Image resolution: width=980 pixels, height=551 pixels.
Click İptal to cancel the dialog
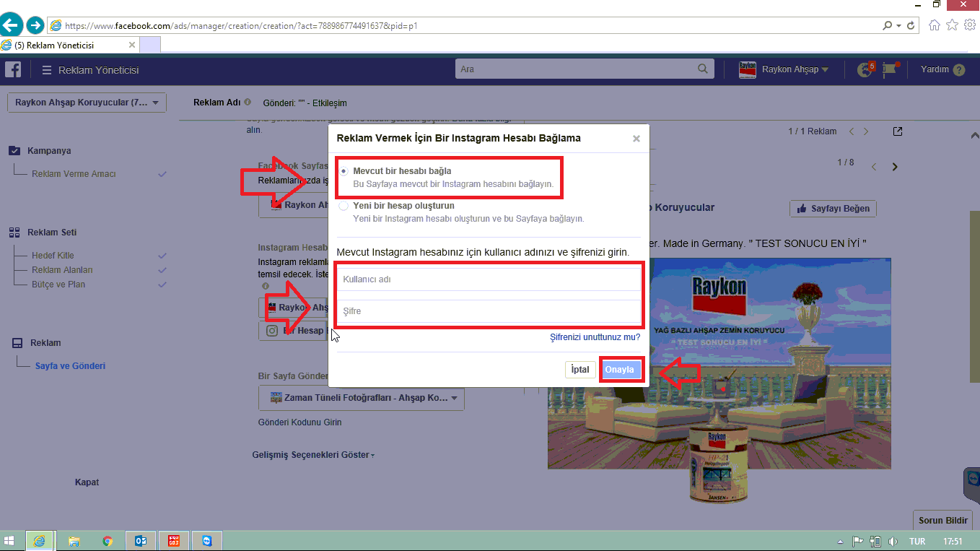click(x=580, y=370)
